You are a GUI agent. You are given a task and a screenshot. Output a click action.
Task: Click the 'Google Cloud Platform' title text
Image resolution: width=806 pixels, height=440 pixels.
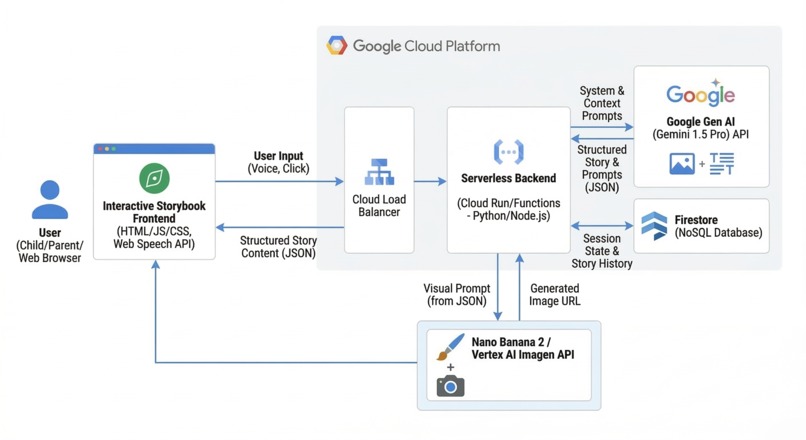coord(426,46)
